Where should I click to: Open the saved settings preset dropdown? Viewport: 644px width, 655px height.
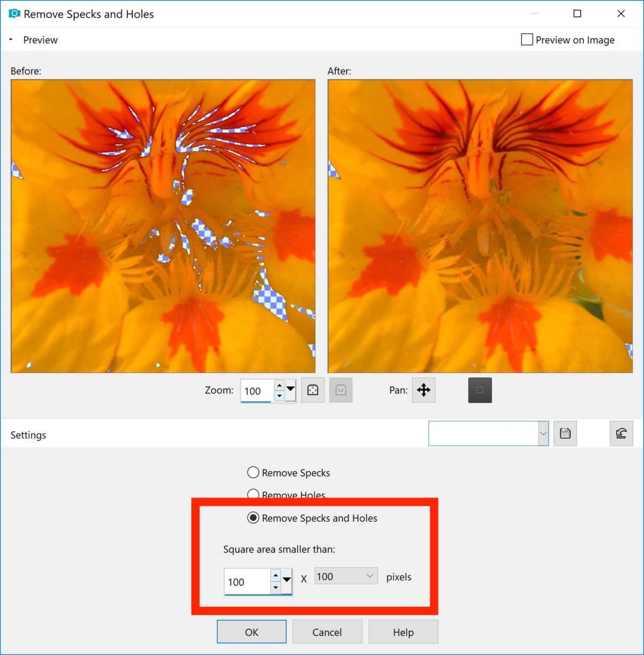pos(543,433)
